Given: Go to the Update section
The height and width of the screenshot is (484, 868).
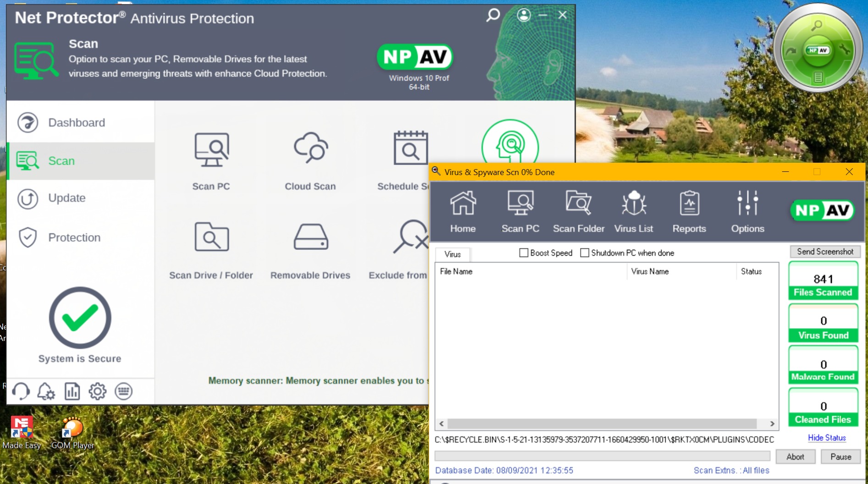Looking at the screenshot, I should [66, 198].
